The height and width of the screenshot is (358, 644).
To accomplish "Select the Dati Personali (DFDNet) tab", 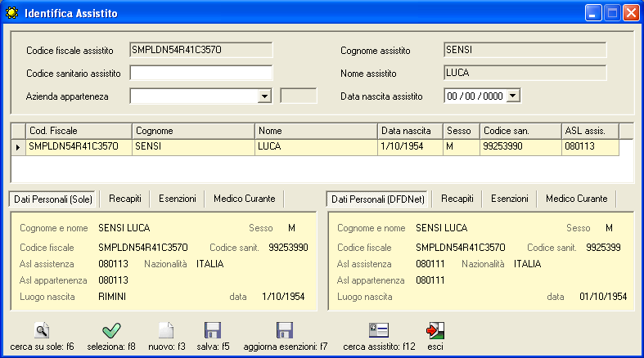I will 378,199.
